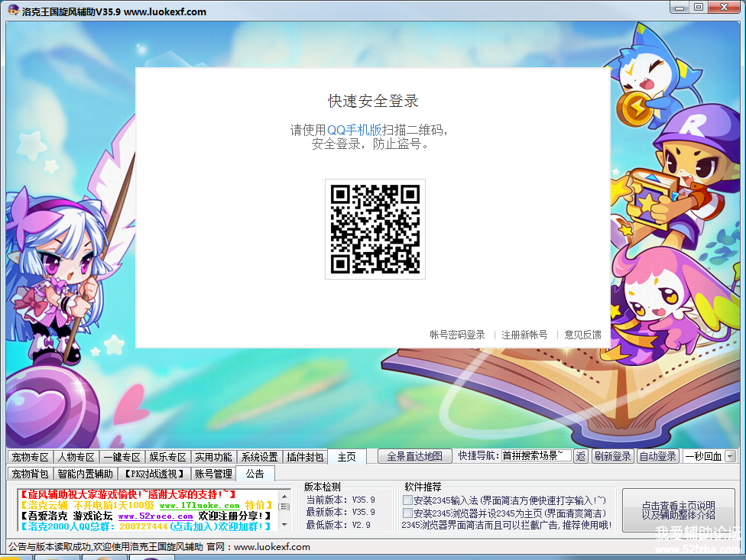Click the app icon in title bar

(13, 10)
